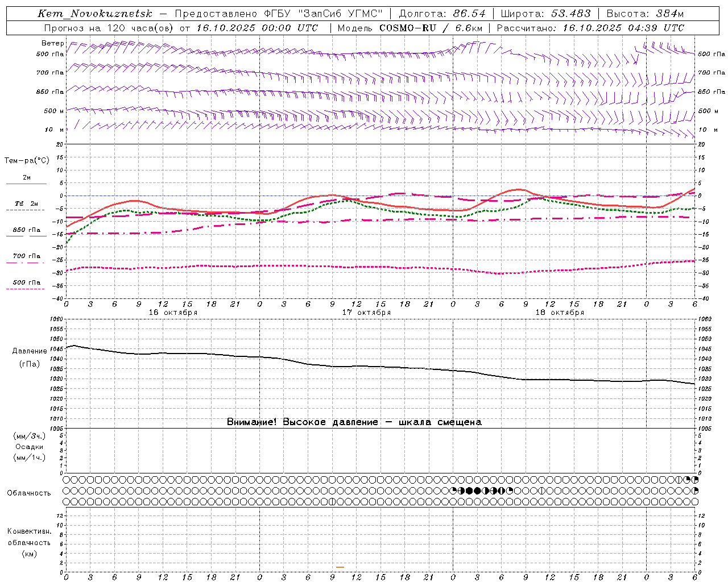
Task: Click the 16 октября date label
Action: click(x=173, y=313)
